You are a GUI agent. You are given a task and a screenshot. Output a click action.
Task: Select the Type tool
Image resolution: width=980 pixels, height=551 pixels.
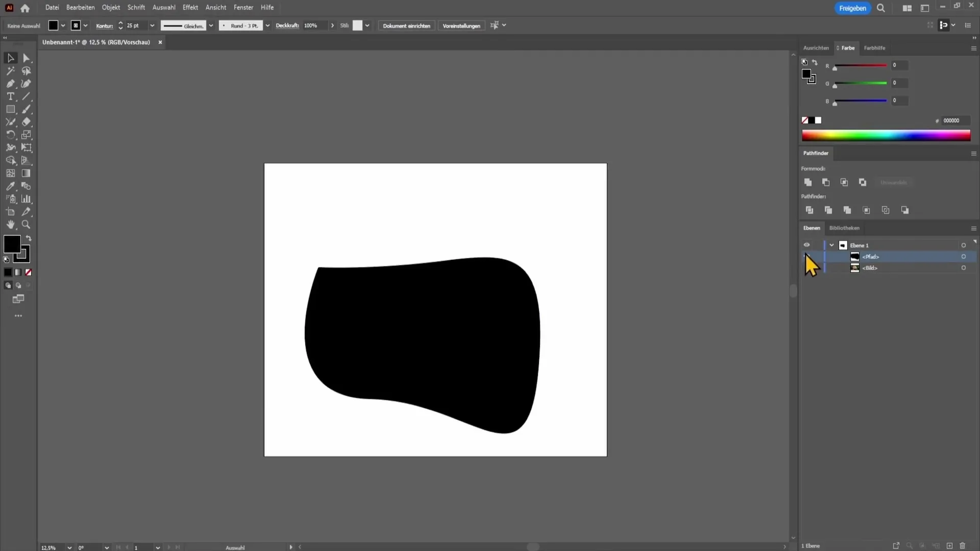(x=10, y=96)
